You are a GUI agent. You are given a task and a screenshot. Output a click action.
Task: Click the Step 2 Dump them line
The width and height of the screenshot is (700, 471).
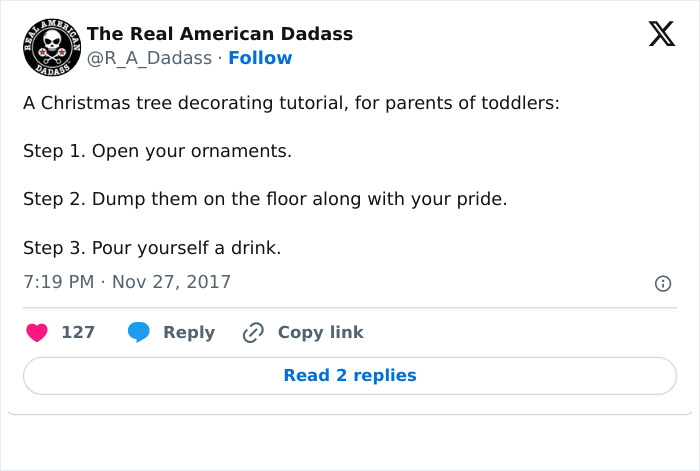click(265, 199)
